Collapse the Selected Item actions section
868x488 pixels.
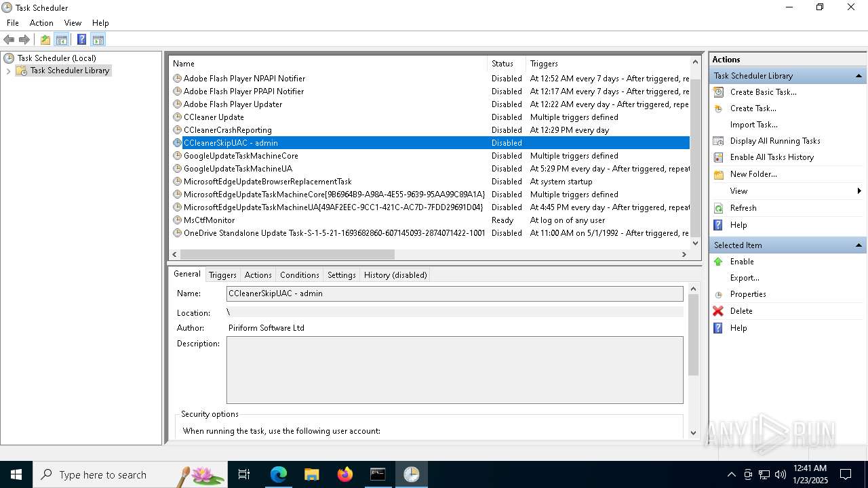click(x=859, y=245)
